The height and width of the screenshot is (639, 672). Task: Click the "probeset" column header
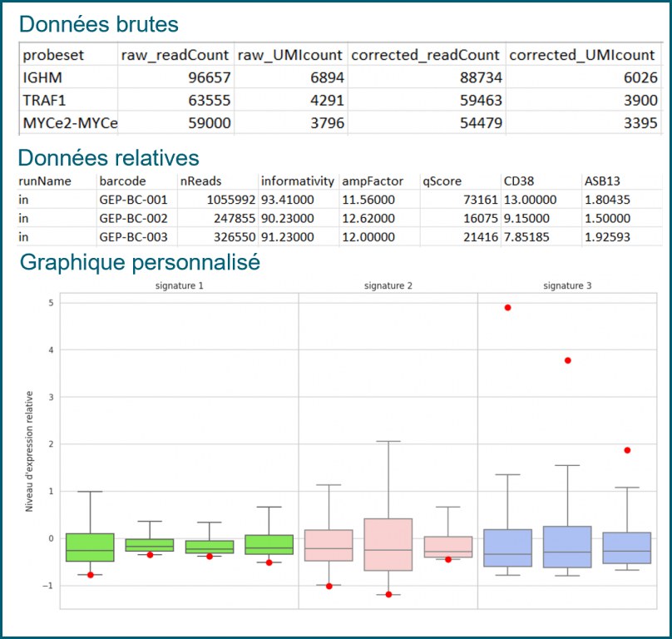click(49, 56)
